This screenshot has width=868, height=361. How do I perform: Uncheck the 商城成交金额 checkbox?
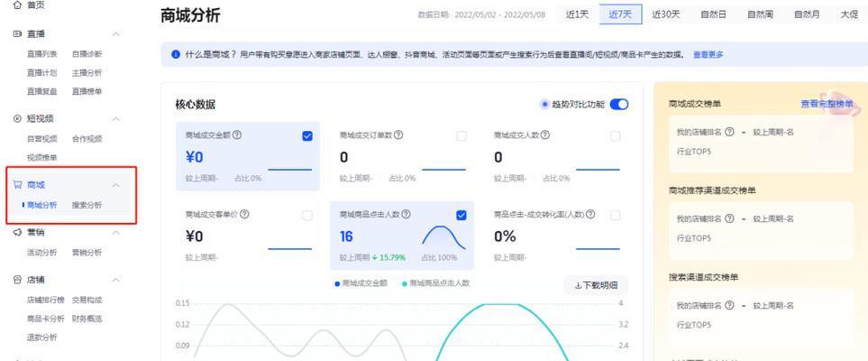[x=307, y=136]
